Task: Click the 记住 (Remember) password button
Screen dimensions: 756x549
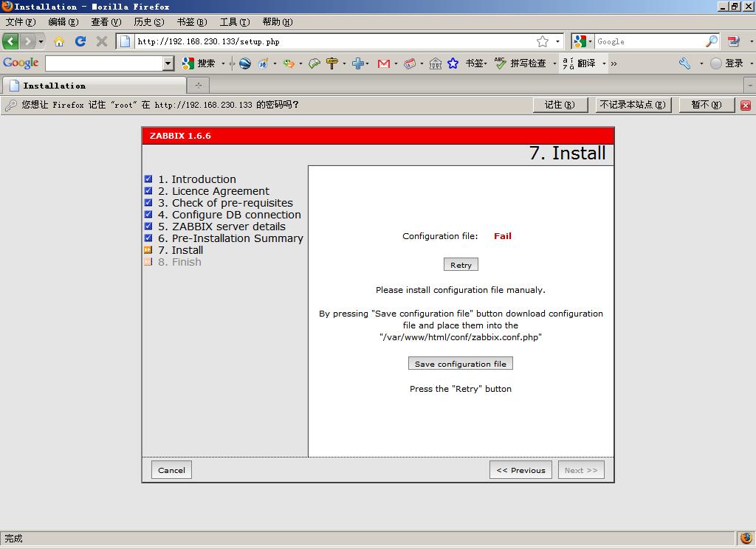Action: pyautogui.click(x=560, y=105)
